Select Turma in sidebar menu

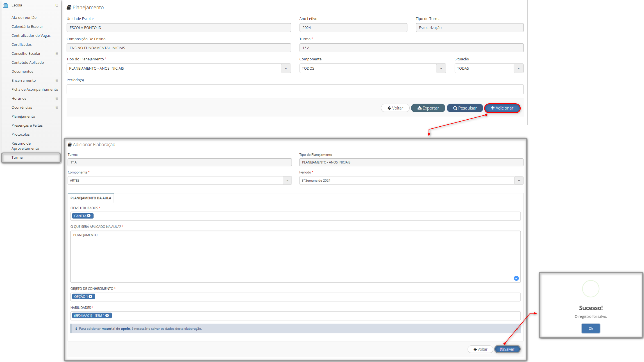[31, 158]
